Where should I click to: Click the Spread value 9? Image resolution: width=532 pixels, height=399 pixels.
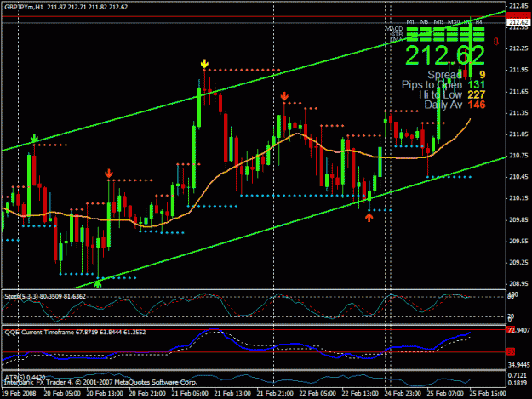click(482, 75)
